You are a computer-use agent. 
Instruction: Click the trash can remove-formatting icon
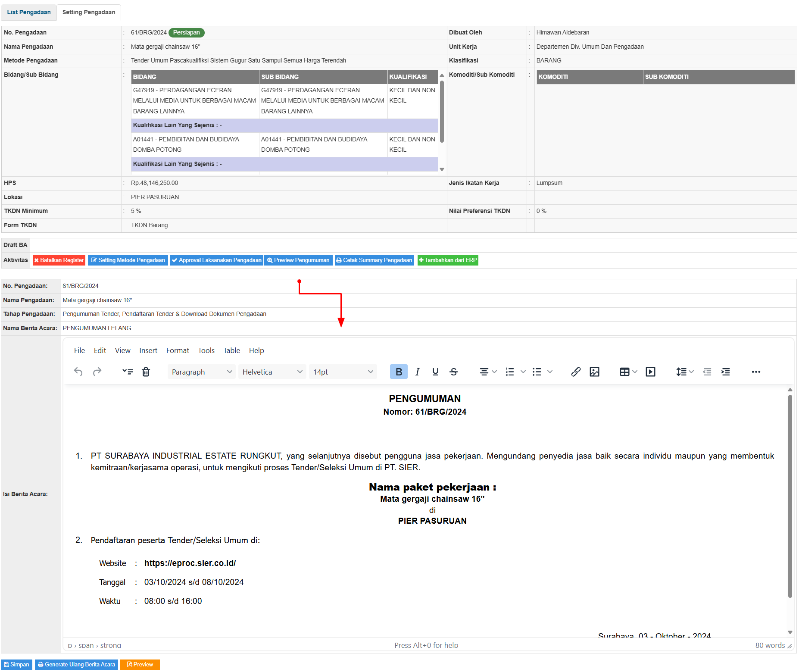146,372
